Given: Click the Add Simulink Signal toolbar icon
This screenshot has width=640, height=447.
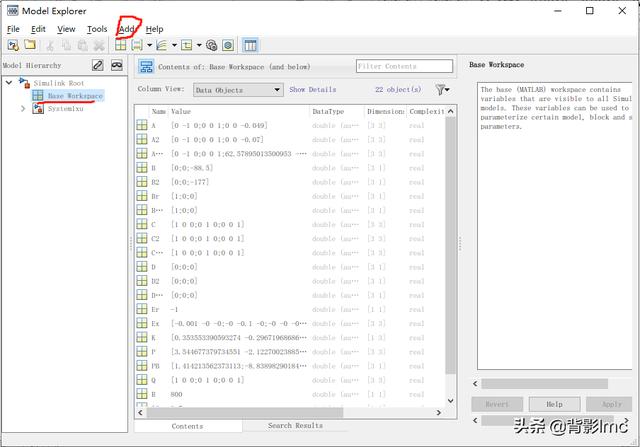Looking at the screenshot, I should coord(162,45).
